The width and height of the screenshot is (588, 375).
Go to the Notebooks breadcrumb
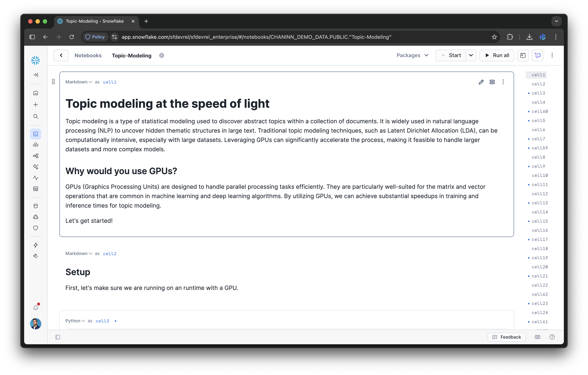pyautogui.click(x=88, y=55)
